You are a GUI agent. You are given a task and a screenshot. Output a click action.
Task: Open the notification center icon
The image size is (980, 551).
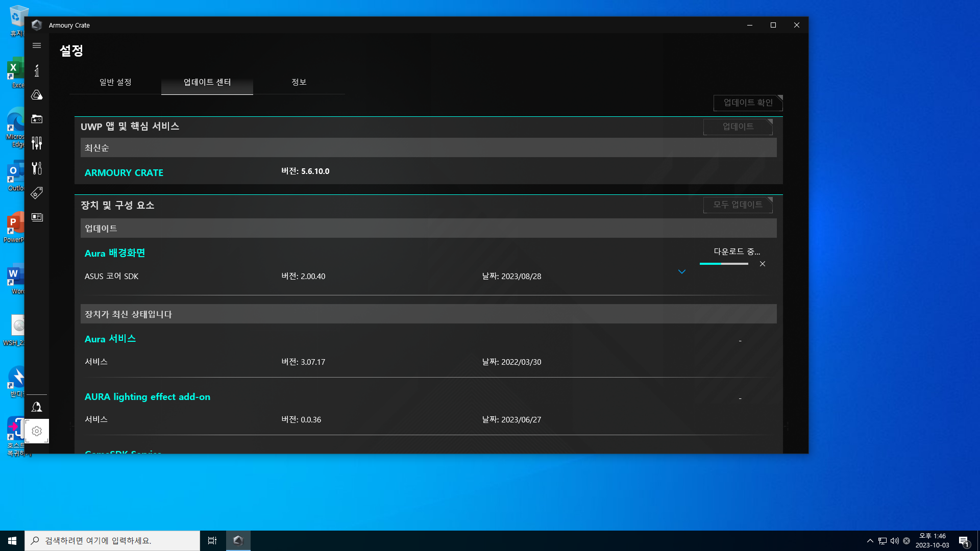point(964,541)
